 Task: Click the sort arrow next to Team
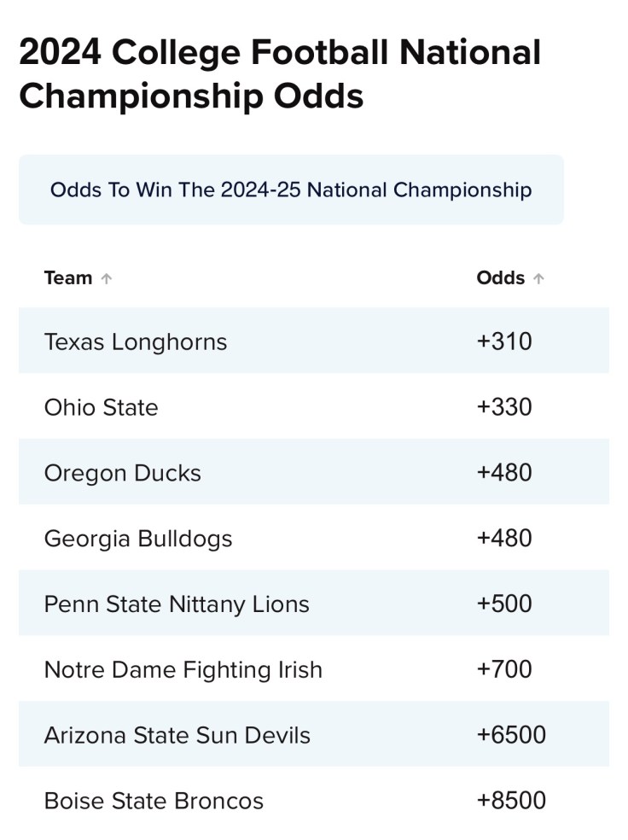[x=106, y=278]
